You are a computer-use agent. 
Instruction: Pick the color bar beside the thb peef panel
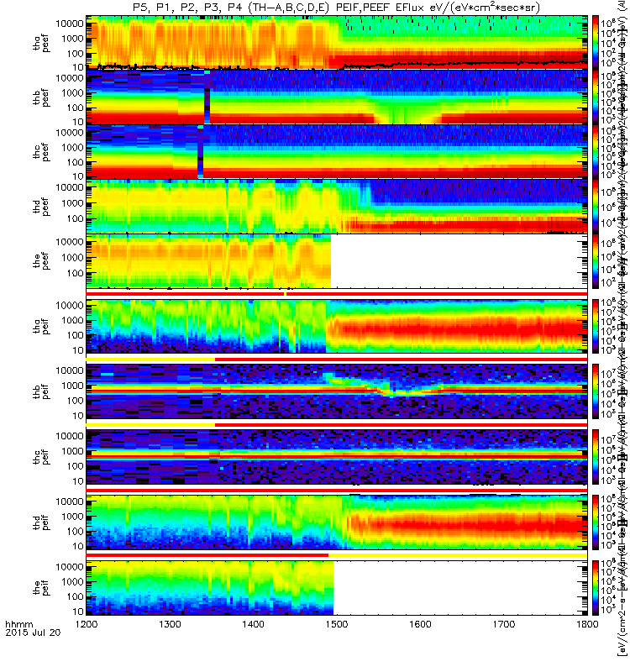(x=596, y=97)
